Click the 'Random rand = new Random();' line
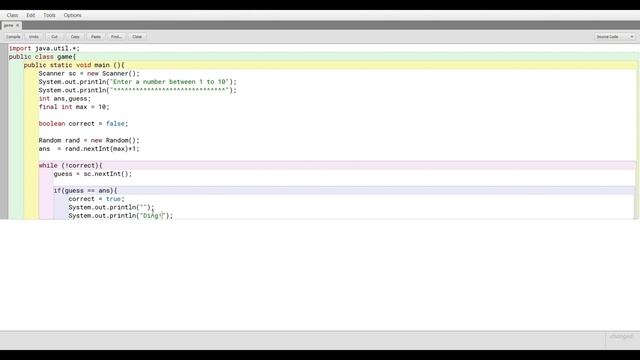Screen dimensions: 640x360 89,140
